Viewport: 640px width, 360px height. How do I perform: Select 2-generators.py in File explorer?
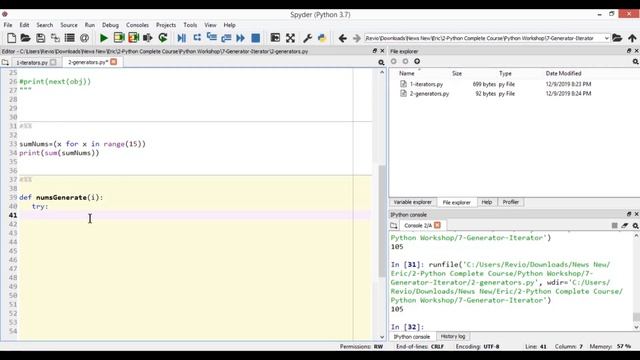pos(429,93)
